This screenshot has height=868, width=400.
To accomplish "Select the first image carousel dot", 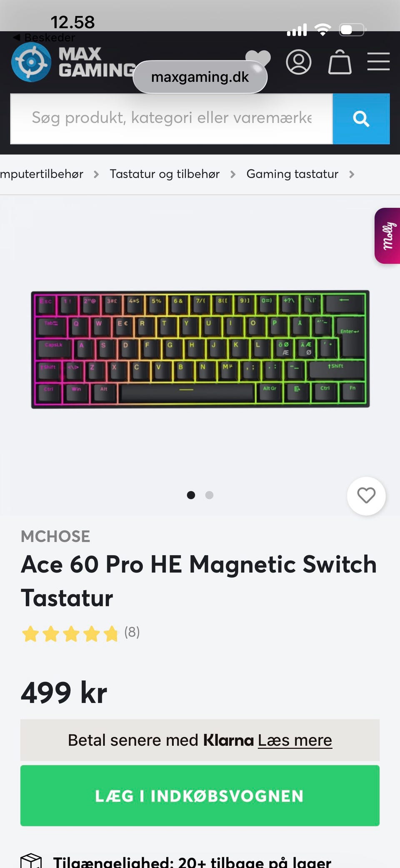I will (x=191, y=495).
